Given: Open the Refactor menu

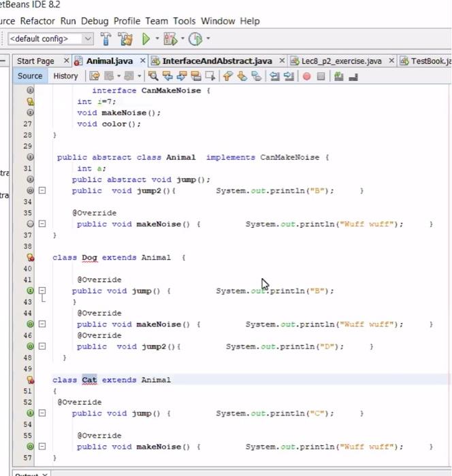Looking at the screenshot, I should [37, 21].
